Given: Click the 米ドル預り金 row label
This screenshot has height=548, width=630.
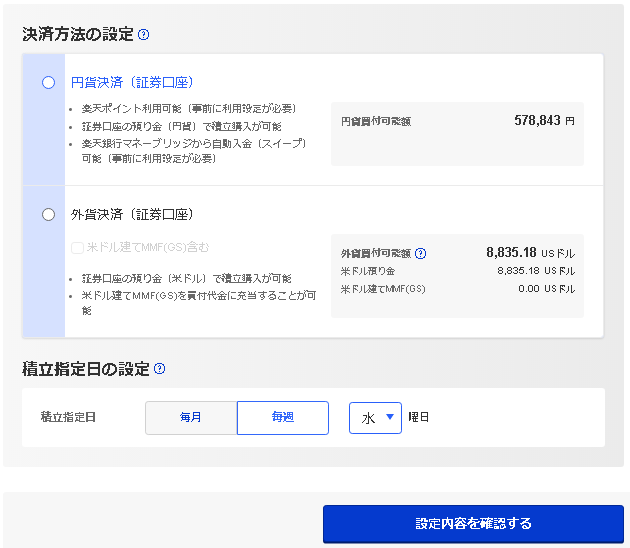Looking at the screenshot, I should (368, 271).
